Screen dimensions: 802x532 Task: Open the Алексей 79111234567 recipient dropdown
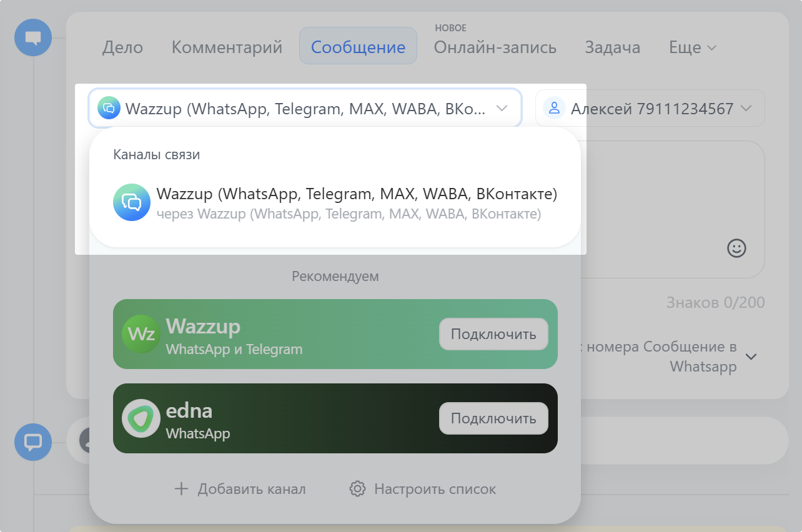(x=746, y=107)
